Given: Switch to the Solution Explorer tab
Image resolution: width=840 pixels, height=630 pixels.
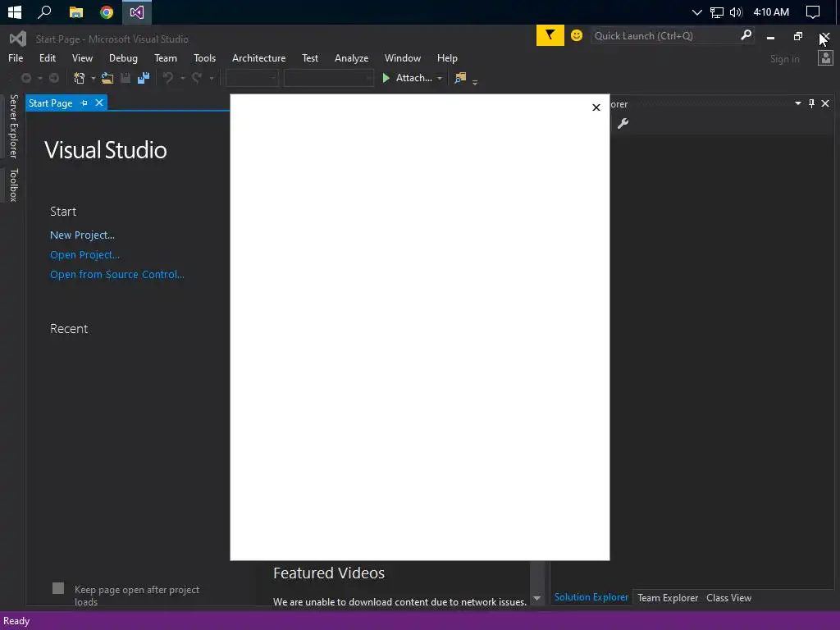Looking at the screenshot, I should coord(591,597).
